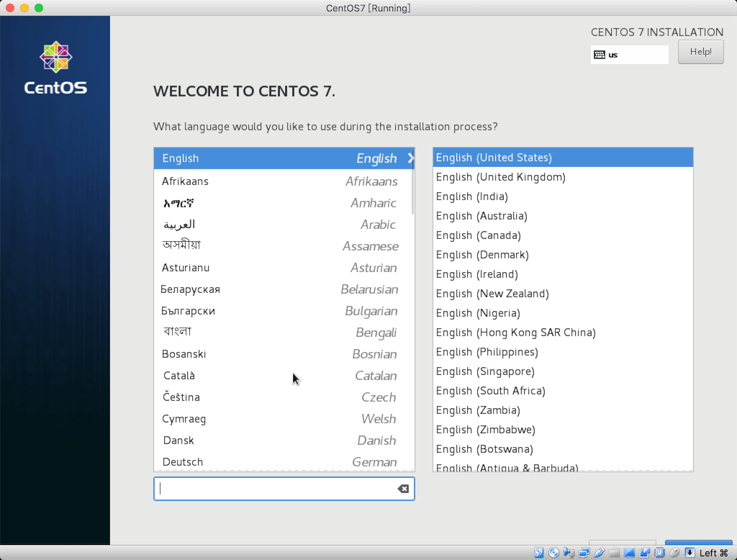Choose English (Ireland) locale
The height and width of the screenshot is (560, 737).
563,274
